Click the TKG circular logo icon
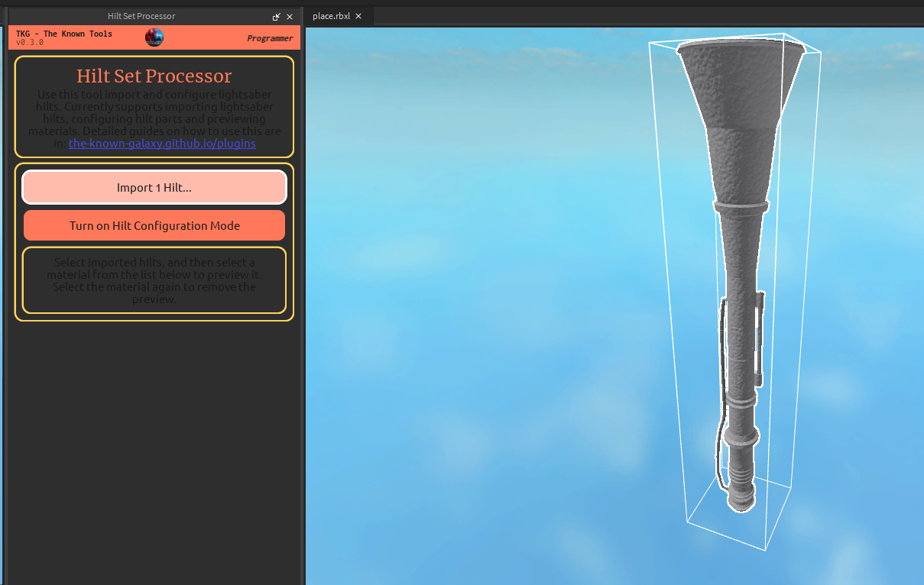This screenshot has width=924, height=585. pos(154,37)
